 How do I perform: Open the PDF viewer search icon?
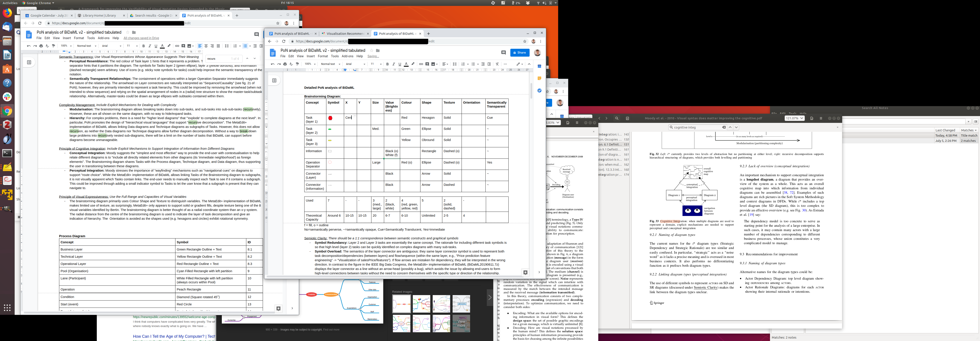tap(617, 118)
